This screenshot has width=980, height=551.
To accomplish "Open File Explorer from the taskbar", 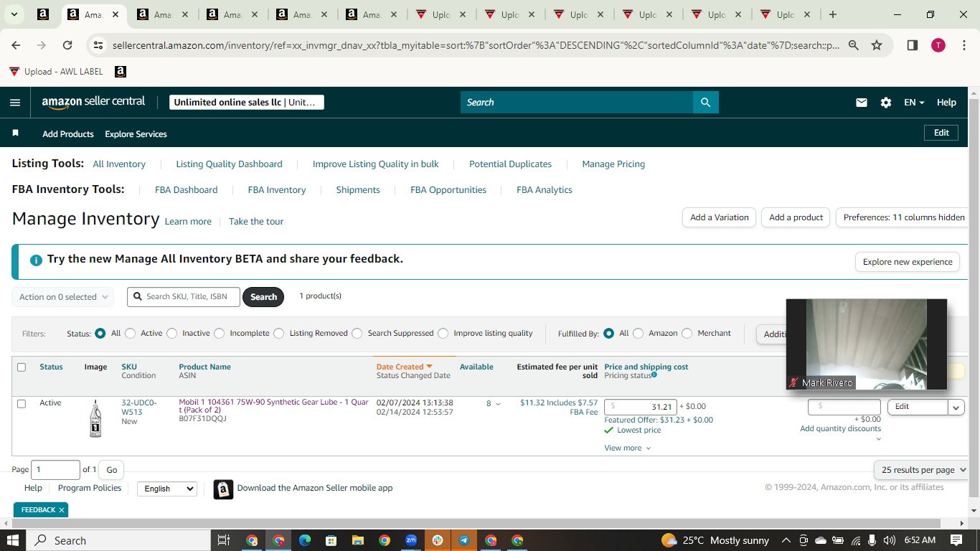I will [x=357, y=540].
